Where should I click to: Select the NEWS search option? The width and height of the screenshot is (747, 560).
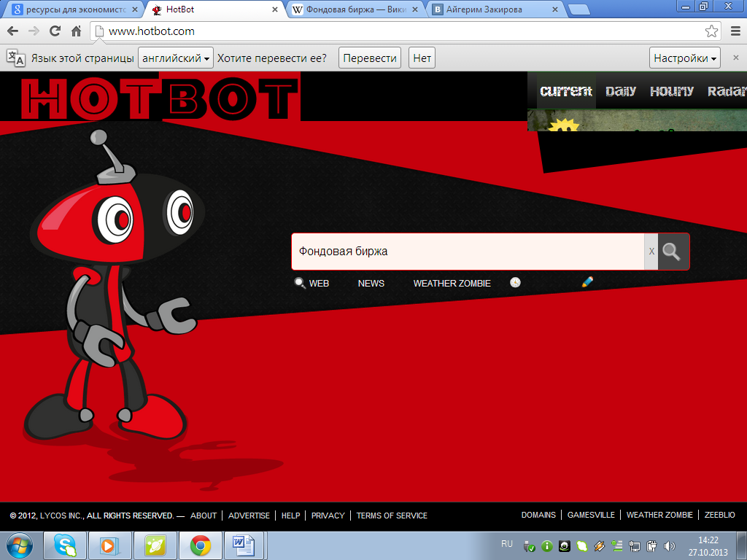pos(371,284)
